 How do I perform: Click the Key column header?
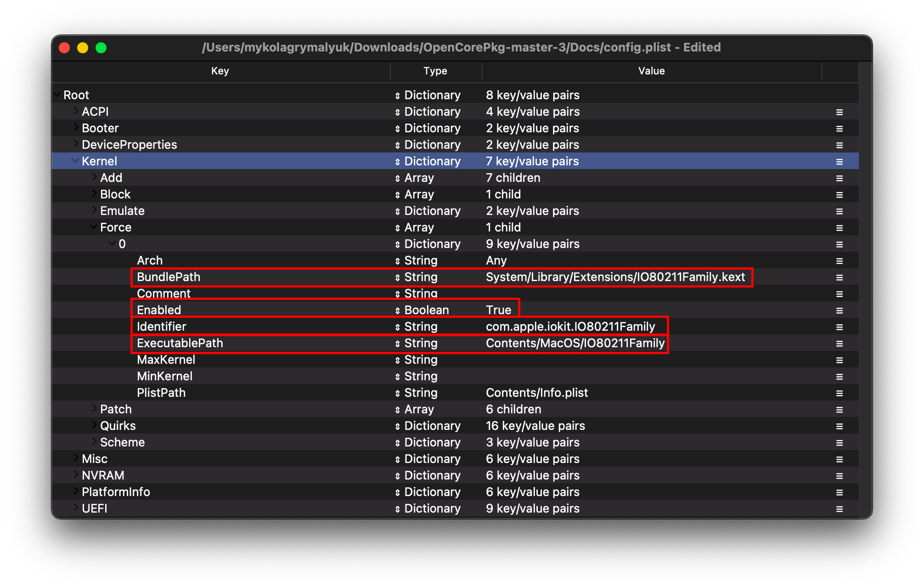[220, 71]
